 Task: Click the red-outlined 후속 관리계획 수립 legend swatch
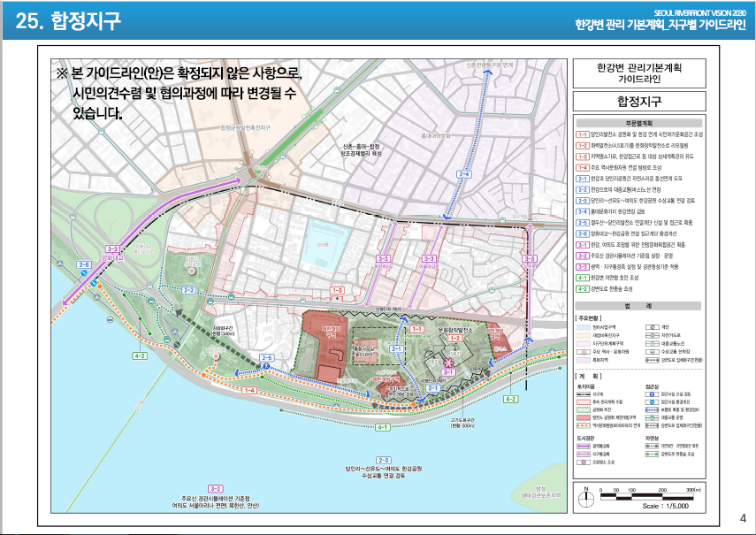coord(584,402)
